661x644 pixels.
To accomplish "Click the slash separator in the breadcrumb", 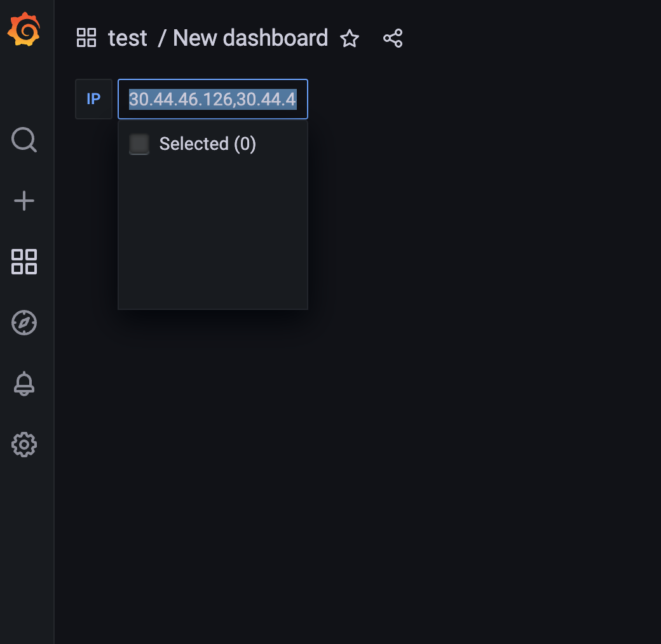I will tap(161, 38).
